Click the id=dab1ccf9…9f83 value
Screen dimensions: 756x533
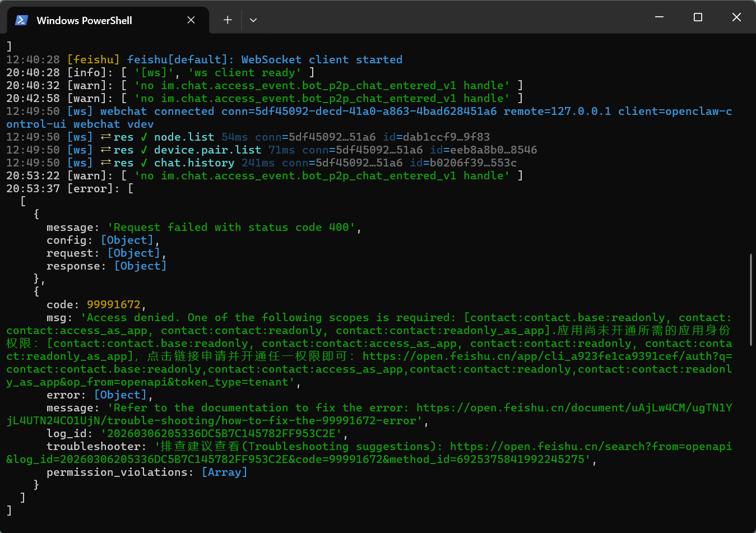tap(437, 137)
